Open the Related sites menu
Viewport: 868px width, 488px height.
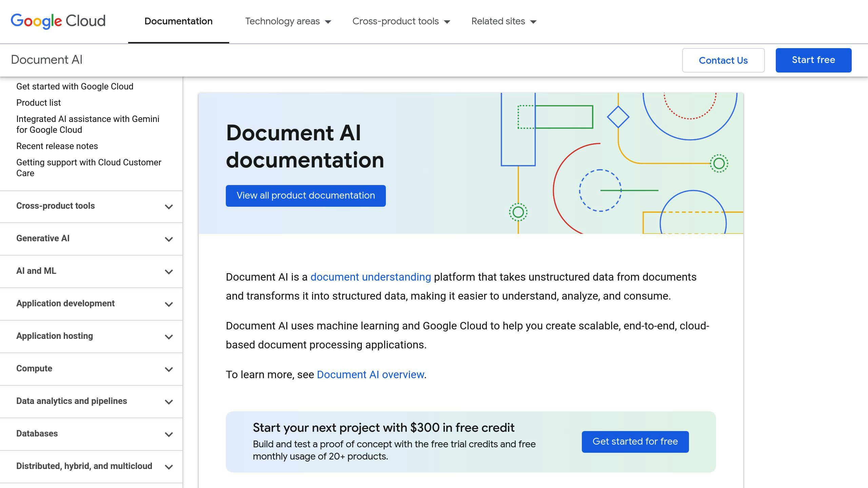tap(504, 21)
